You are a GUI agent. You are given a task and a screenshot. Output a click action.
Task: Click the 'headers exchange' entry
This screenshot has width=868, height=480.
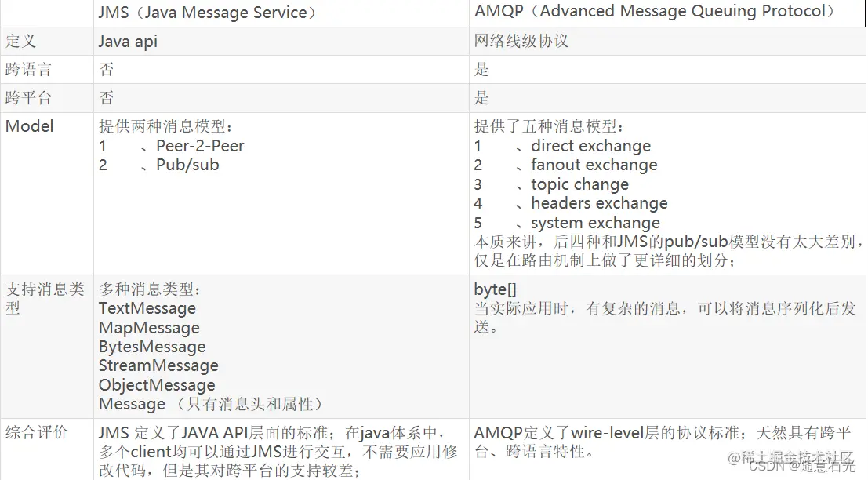coord(599,203)
